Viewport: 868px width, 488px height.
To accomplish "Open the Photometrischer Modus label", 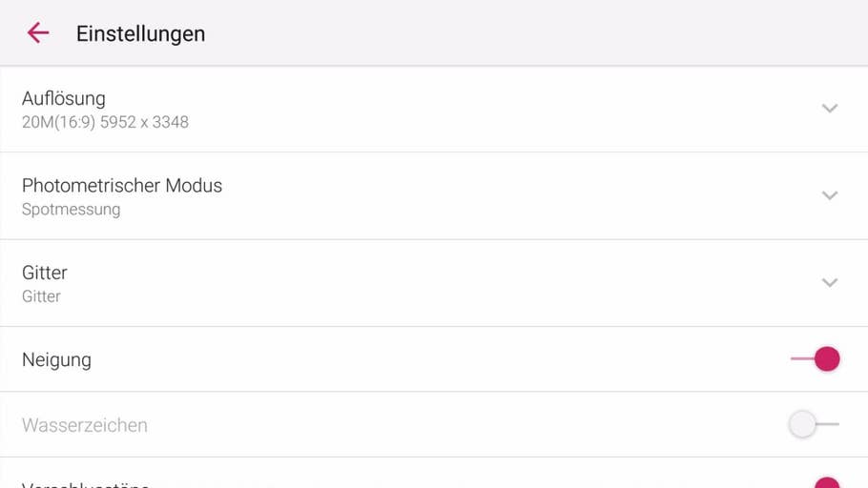I will [122, 186].
